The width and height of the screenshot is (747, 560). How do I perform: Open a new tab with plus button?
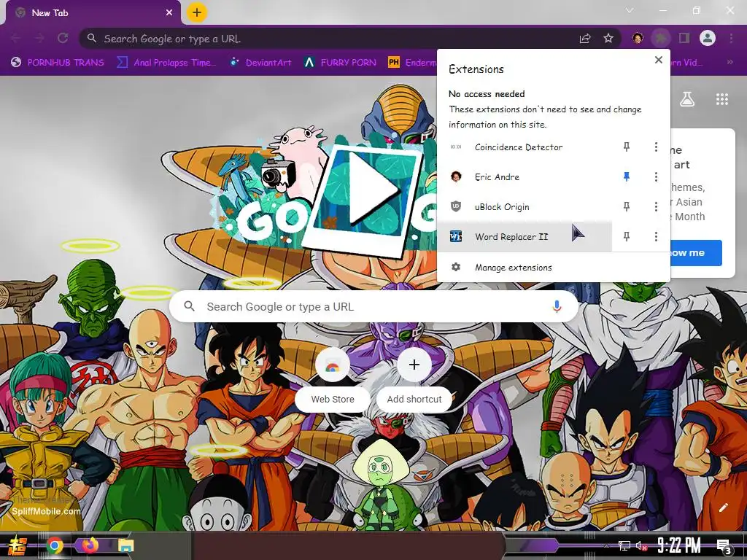click(x=197, y=13)
